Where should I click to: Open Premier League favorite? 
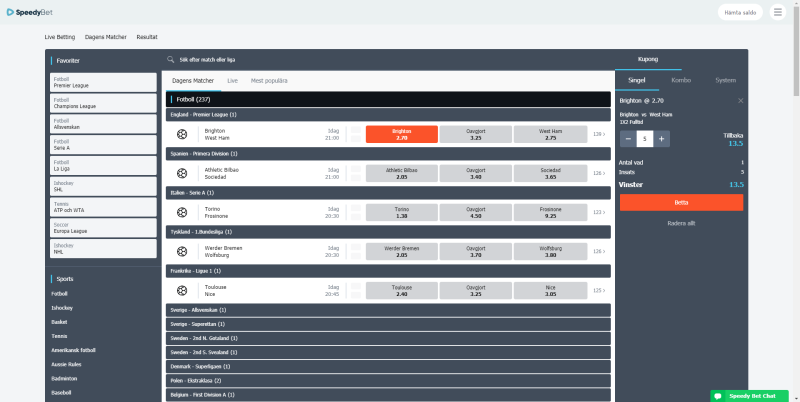click(103, 83)
